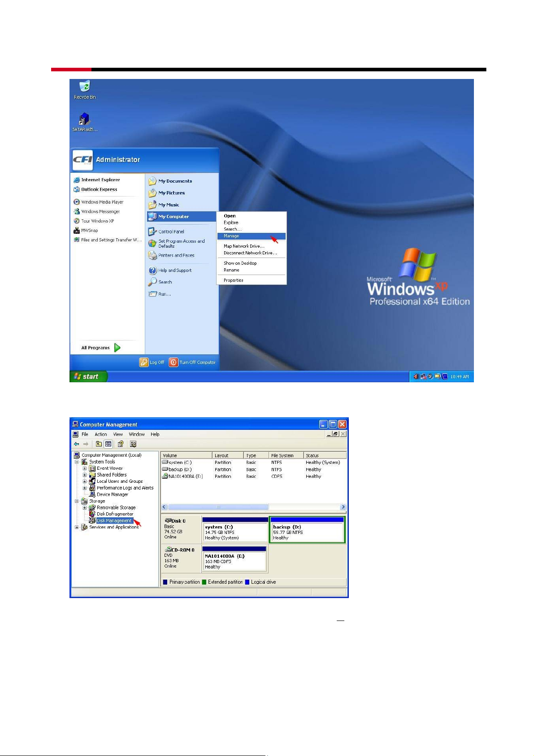Click the taskbar clock showing 10:49 AM

(460, 377)
